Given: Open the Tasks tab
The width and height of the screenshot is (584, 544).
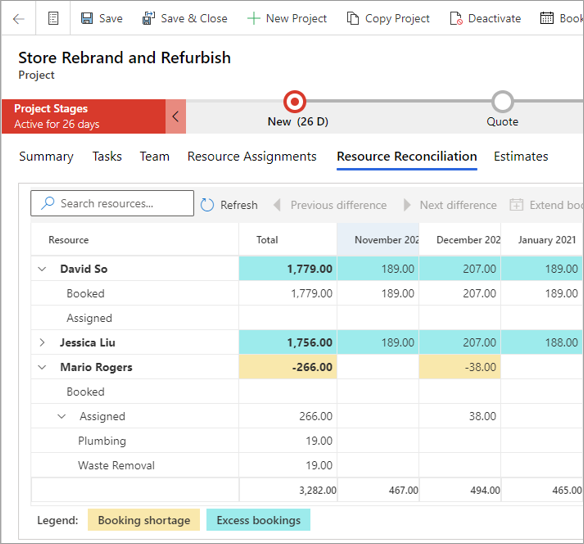Looking at the screenshot, I should [107, 156].
